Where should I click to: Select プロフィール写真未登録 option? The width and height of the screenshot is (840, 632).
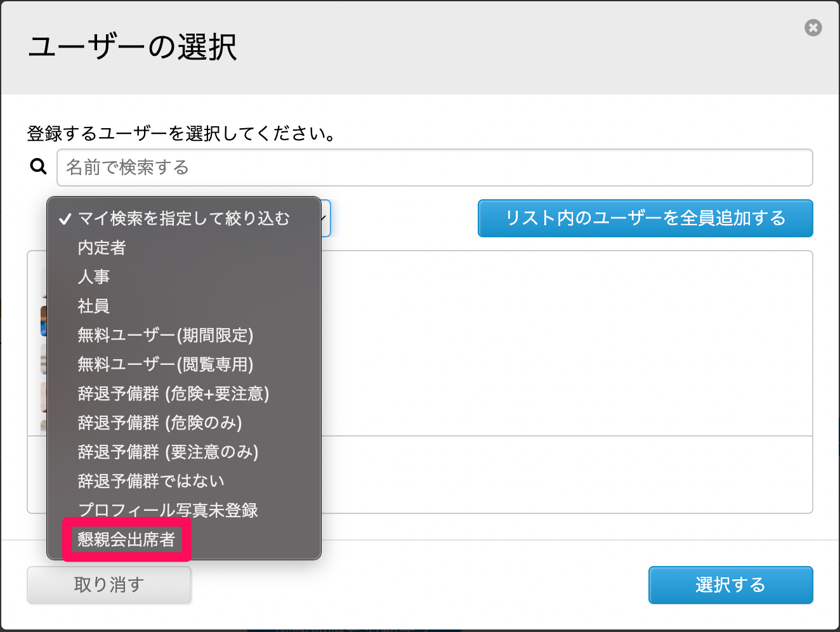pyautogui.click(x=184, y=510)
